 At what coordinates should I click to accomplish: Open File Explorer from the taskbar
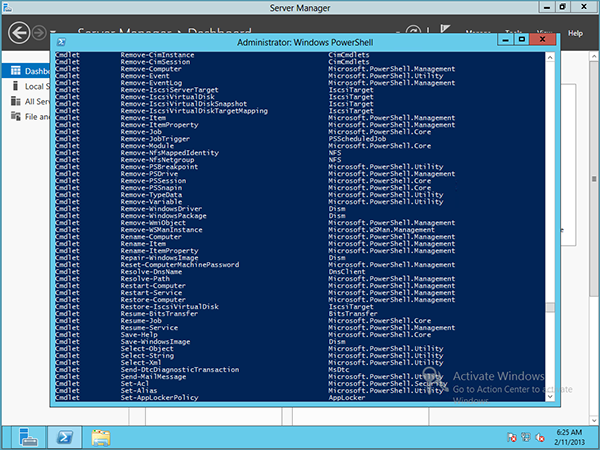tap(101, 437)
